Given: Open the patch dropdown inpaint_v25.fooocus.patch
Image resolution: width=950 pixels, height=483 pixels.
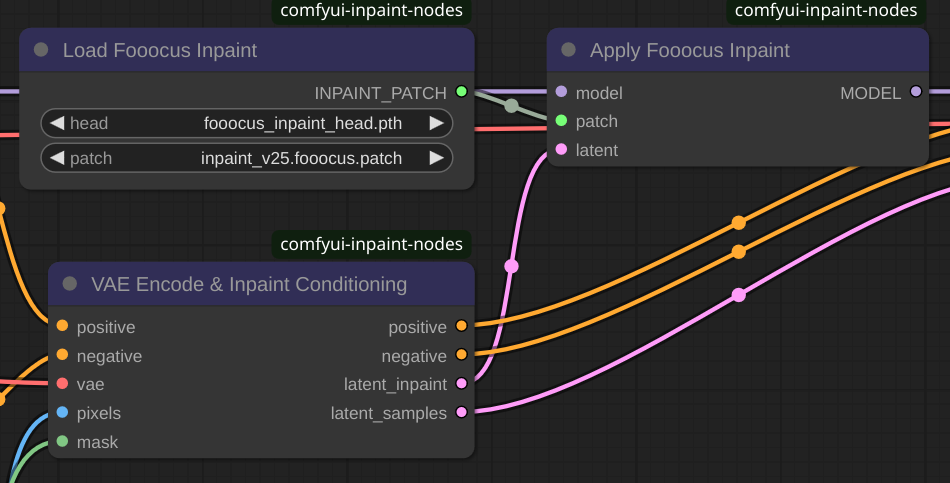Looking at the screenshot, I should 247,158.
